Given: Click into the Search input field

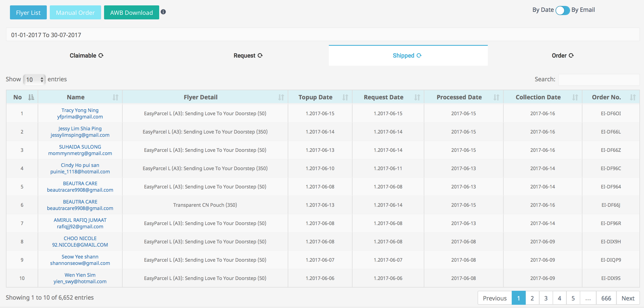Looking at the screenshot, I should click(599, 79).
